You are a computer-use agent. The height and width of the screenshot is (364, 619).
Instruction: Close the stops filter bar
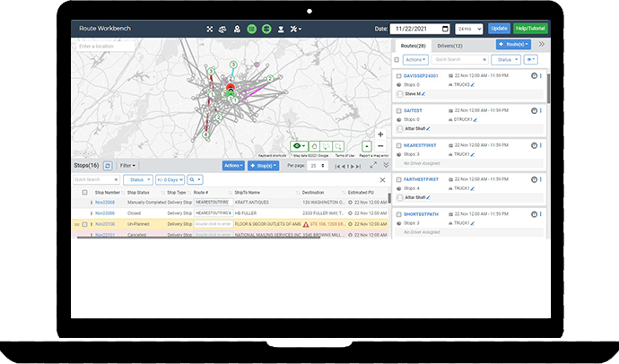pos(383,179)
